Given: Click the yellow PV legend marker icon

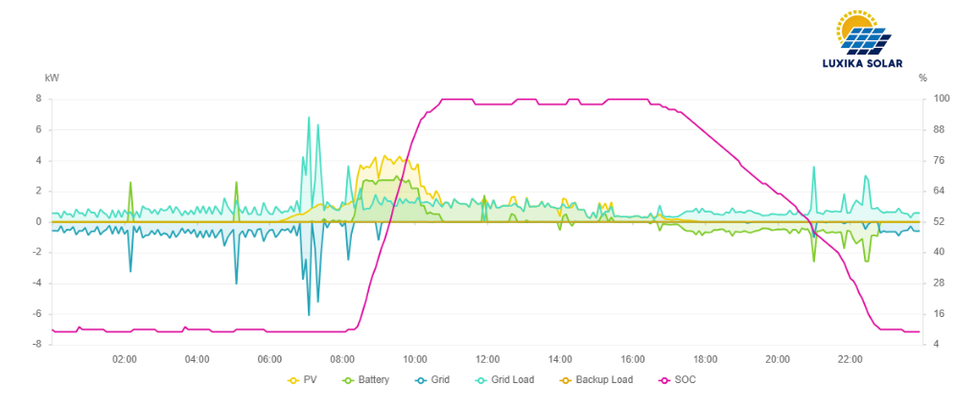Looking at the screenshot, I should [292, 380].
